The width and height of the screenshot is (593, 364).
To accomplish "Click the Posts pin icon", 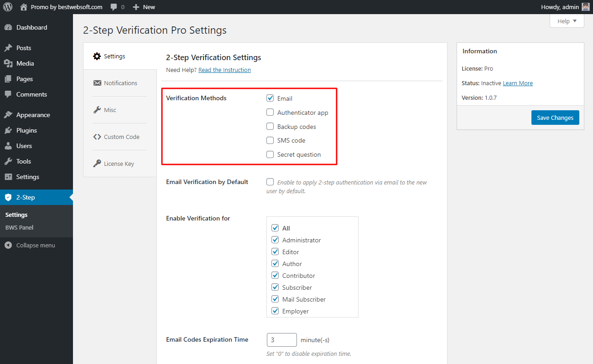I will (x=8, y=48).
